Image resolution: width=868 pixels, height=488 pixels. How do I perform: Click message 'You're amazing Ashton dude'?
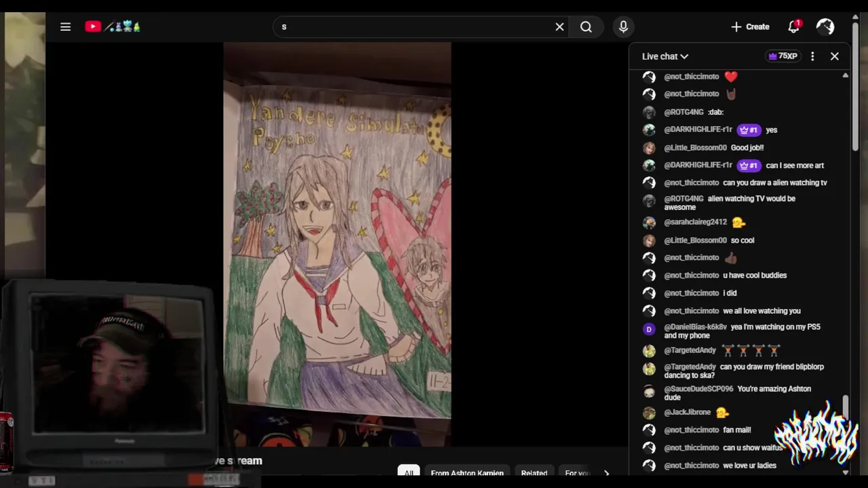738,393
